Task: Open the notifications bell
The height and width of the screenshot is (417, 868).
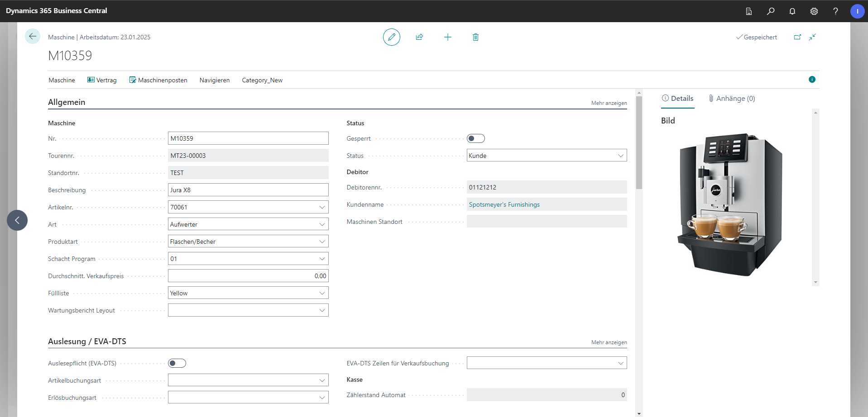Action: coord(792,11)
